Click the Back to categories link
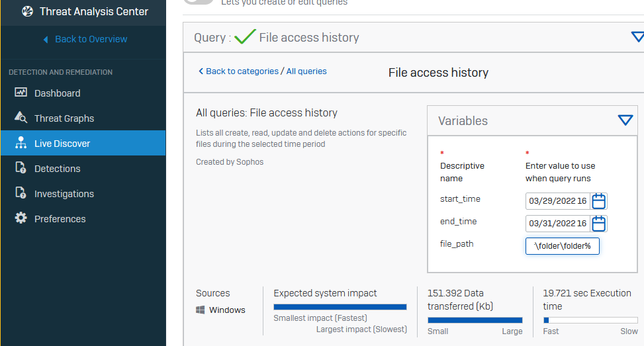 click(238, 71)
